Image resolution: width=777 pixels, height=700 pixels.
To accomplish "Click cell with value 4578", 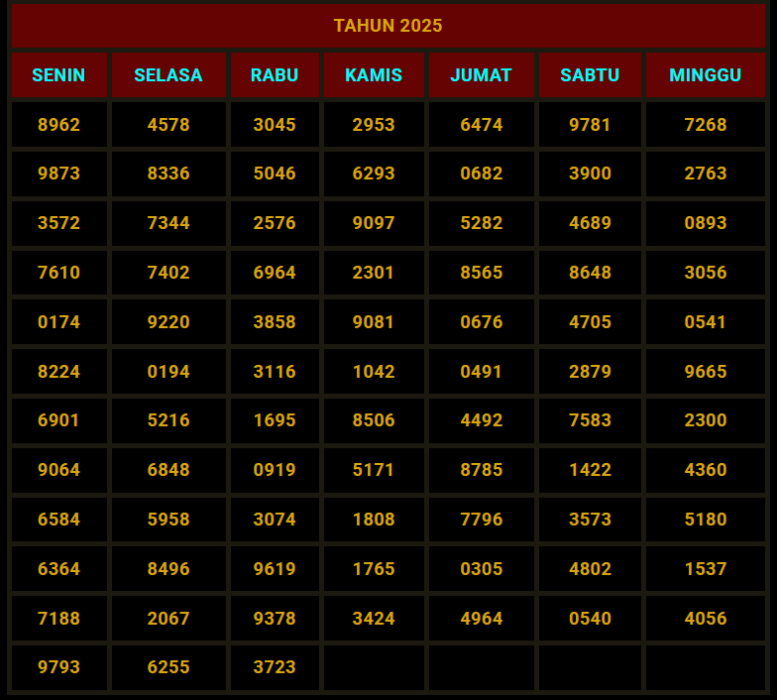I will pos(168,125).
